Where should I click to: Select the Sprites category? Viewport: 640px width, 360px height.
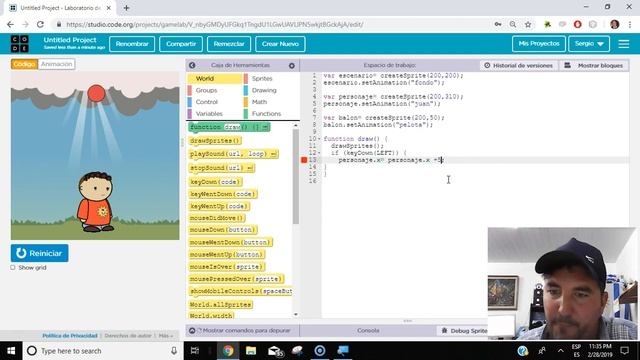pos(271,78)
